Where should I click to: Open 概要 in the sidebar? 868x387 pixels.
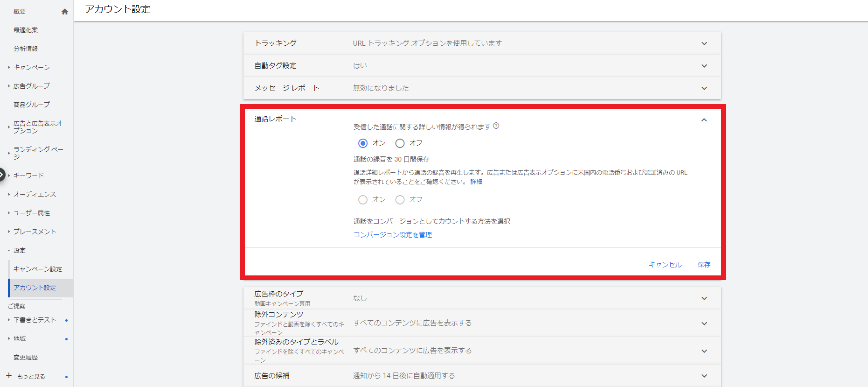tap(20, 12)
